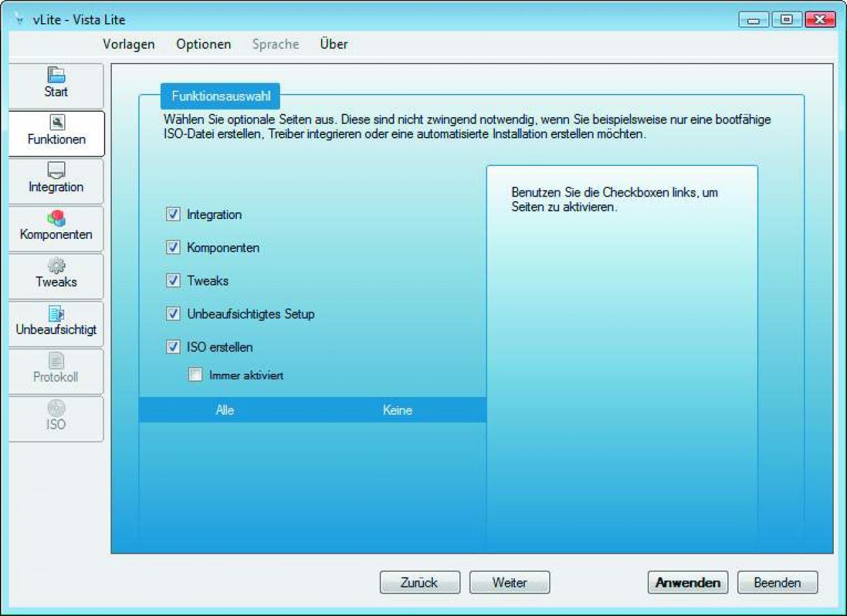This screenshot has width=847, height=616.
Task: Click the description starting "Wählen Sie optionale Seiten"
Action: click(467, 127)
